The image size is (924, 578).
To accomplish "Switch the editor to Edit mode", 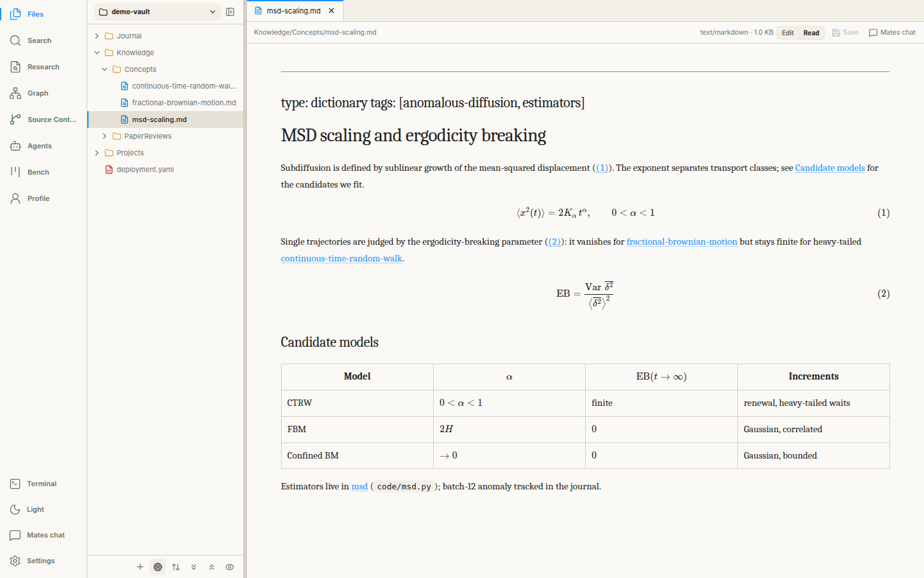I will pos(788,33).
